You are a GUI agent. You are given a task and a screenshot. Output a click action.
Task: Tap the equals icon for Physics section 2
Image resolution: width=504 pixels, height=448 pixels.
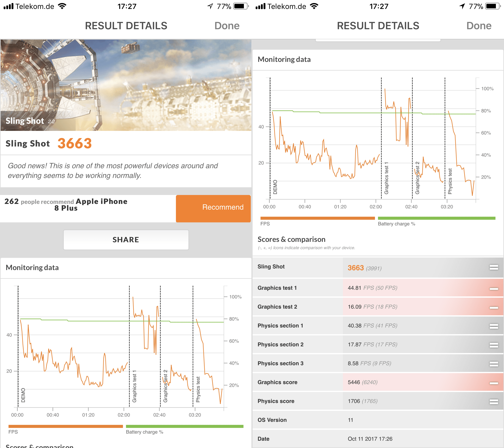coord(494,345)
